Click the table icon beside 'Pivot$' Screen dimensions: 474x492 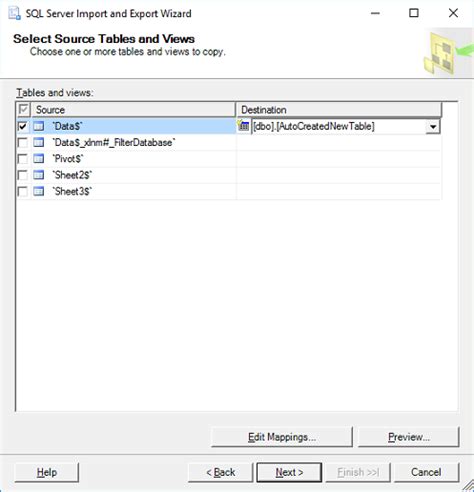39,159
